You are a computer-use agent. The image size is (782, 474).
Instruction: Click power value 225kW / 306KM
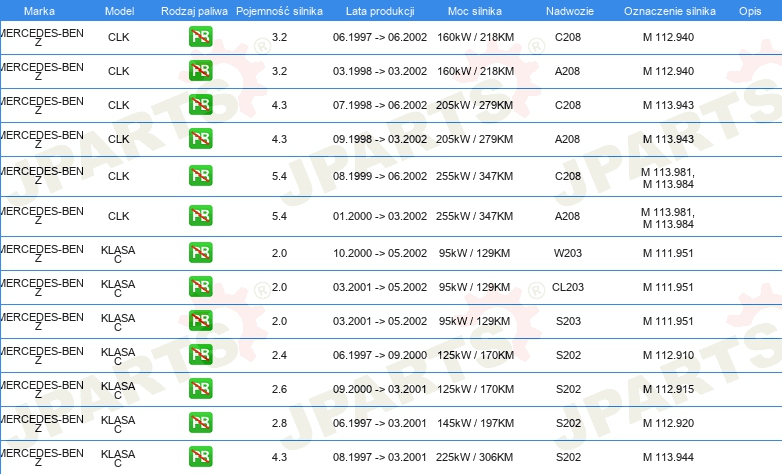pyautogui.click(x=474, y=457)
